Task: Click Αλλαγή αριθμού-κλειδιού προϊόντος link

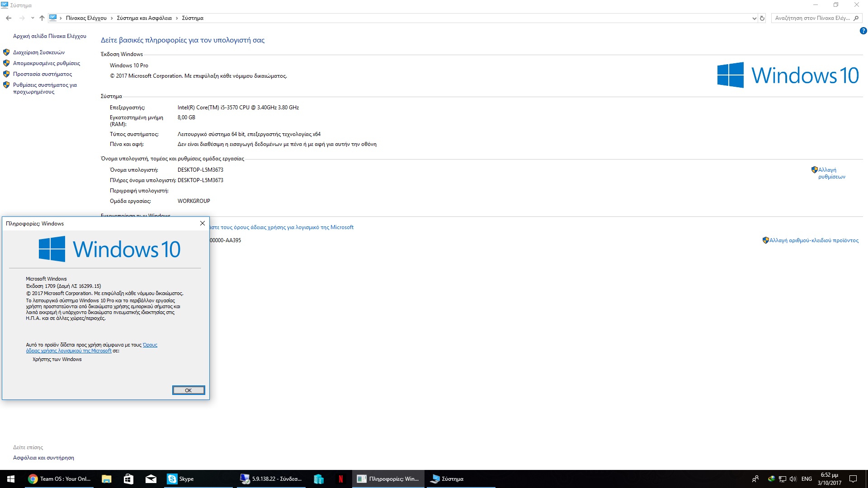Action: pyautogui.click(x=814, y=240)
